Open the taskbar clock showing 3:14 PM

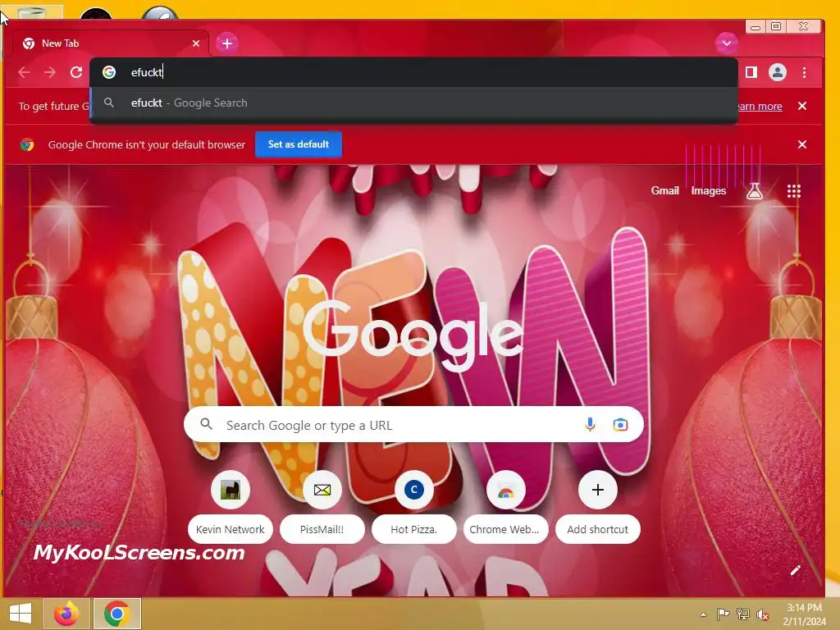[x=804, y=614]
